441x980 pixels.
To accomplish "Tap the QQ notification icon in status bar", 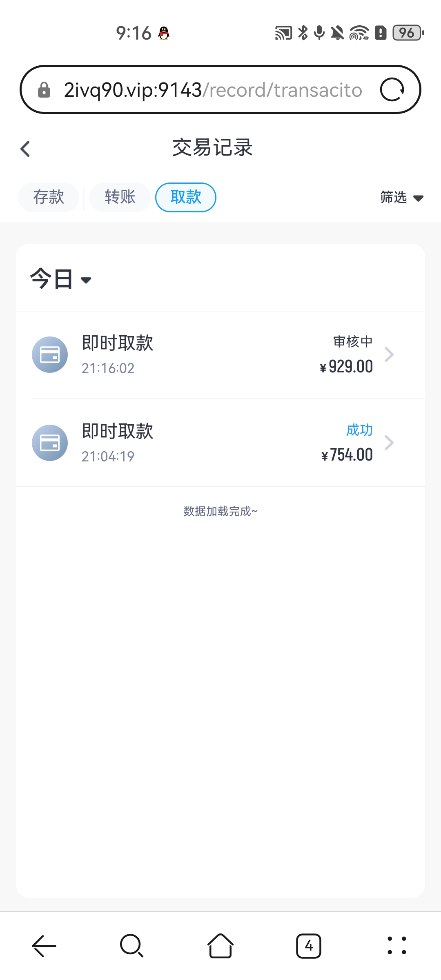I will (164, 33).
